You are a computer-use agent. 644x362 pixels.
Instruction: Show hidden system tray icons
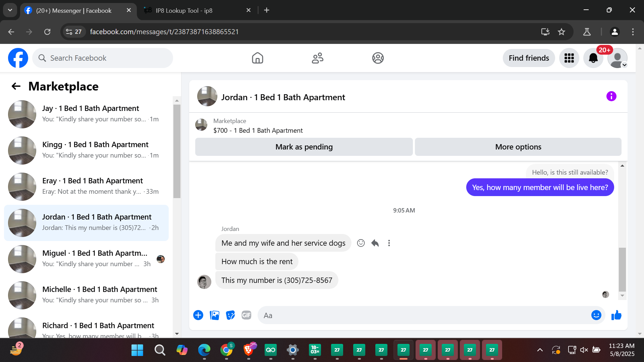pyautogui.click(x=540, y=350)
